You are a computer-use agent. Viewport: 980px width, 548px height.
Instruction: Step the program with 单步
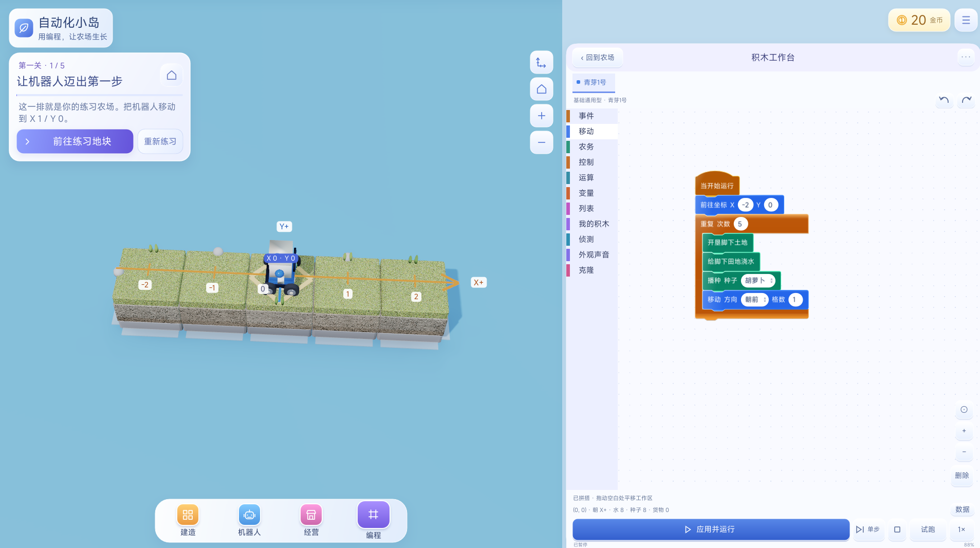tap(868, 529)
